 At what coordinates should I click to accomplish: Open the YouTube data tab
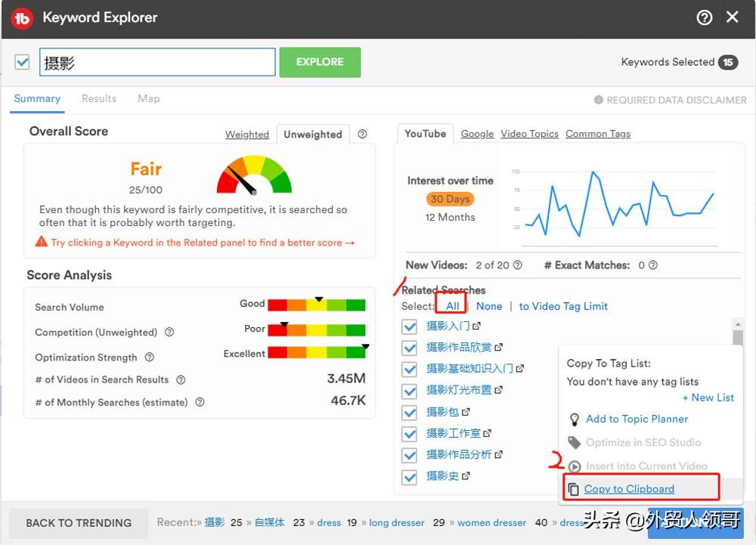click(425, 134)
